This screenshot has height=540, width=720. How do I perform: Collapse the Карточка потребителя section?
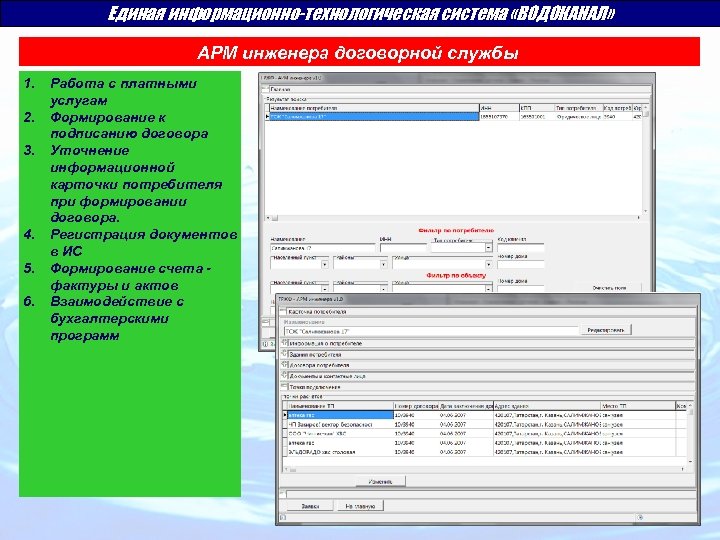click(x=283, y=311)
